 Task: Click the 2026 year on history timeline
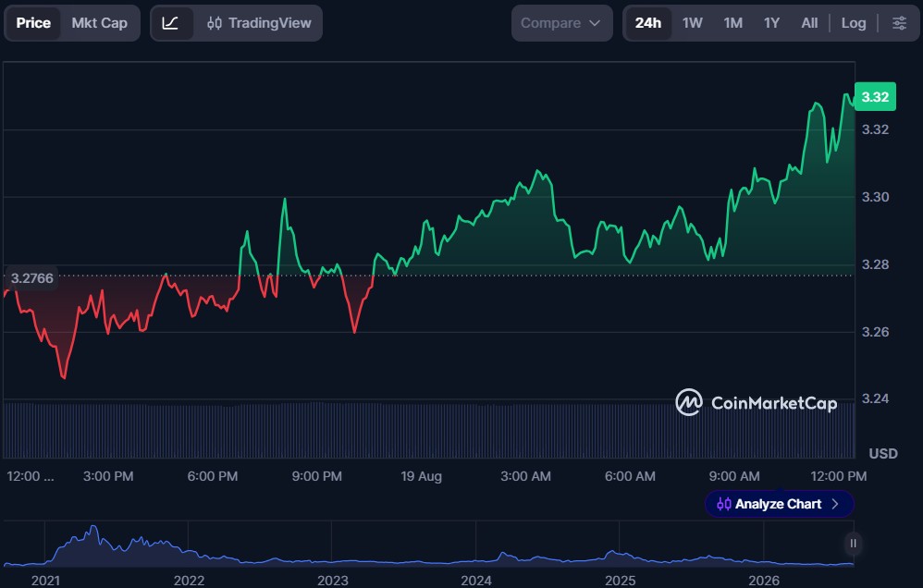(764, 581)
